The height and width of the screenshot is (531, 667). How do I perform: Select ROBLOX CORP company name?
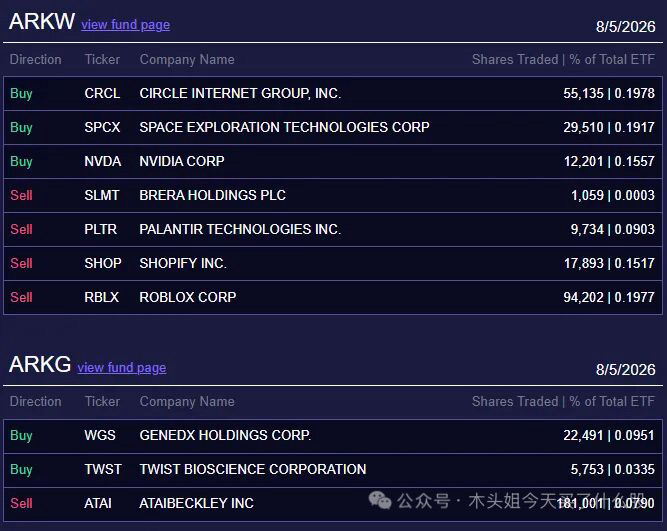pyautogui.click(x=188, y=297)
